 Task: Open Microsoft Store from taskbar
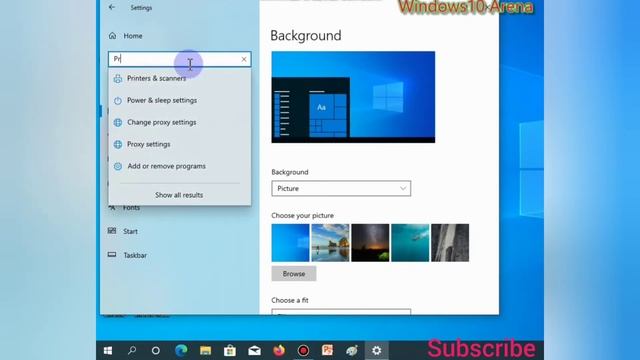pos(230,351)
